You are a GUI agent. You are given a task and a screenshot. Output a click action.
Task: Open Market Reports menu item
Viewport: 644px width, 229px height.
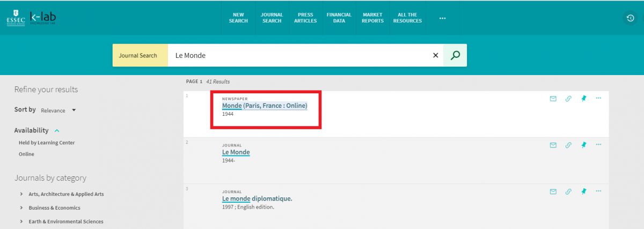click(x=372, y=18)
